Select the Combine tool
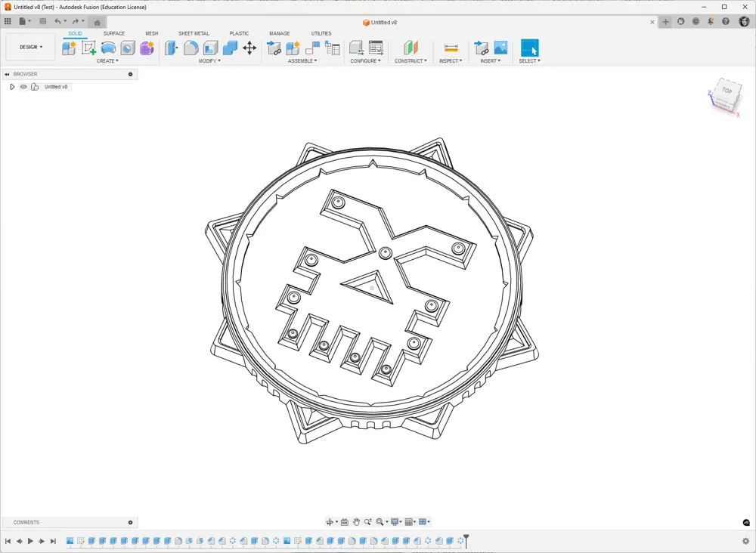The image size is (756, 553). pyautogui.click(x=228, y=48)
